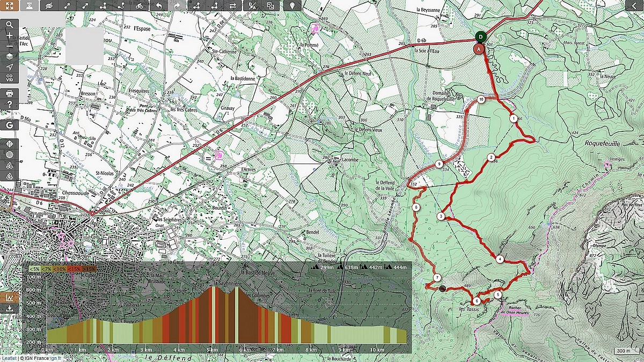Click the globe icon in left toolbar

pos(10,154)
